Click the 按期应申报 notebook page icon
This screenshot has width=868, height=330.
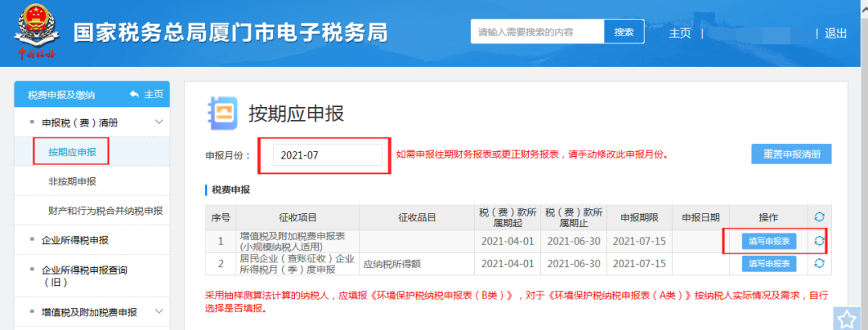222,113
